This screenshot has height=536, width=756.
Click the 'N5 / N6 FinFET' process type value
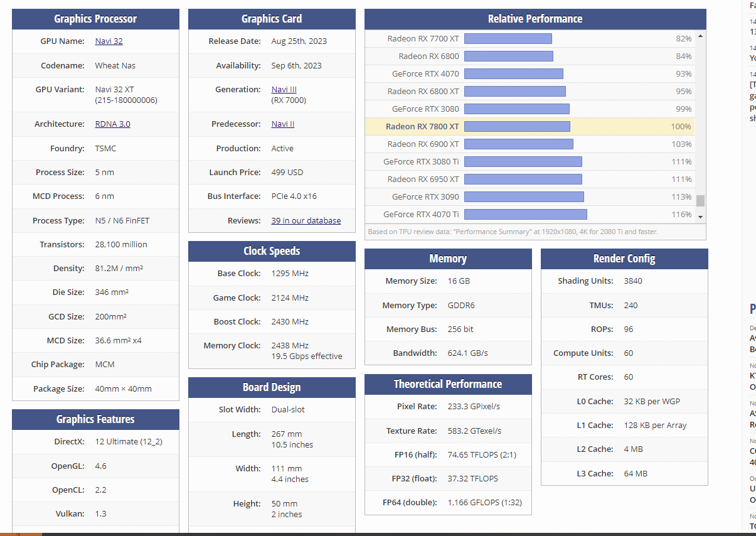click(x=122, y=221)
